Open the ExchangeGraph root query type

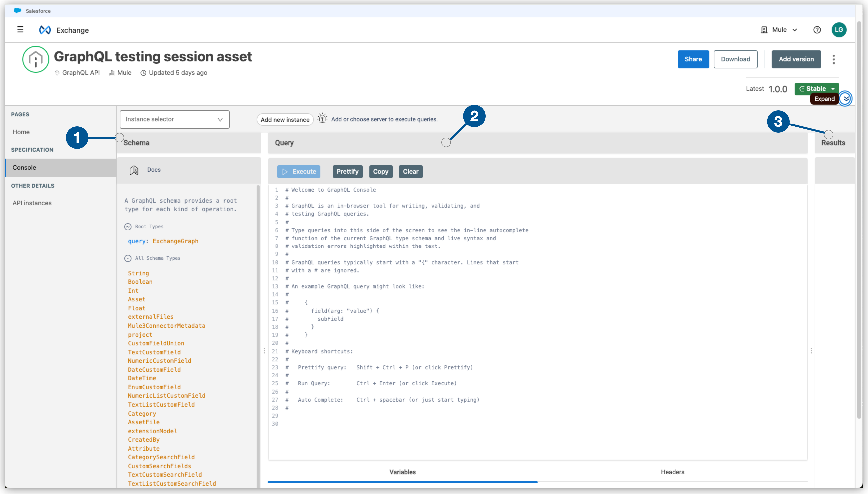point(175,241)
